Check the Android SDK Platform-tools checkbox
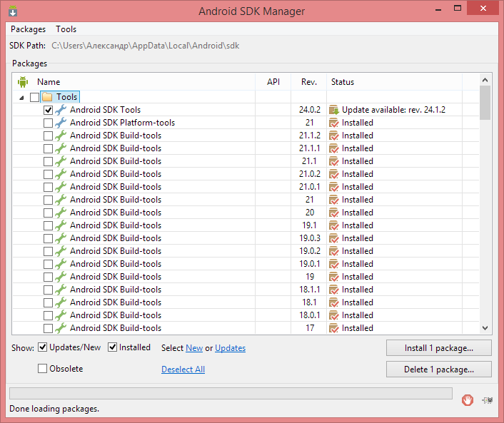Image resolution: width=504 pixels, height=423 pixels. [x=49, y=123]
